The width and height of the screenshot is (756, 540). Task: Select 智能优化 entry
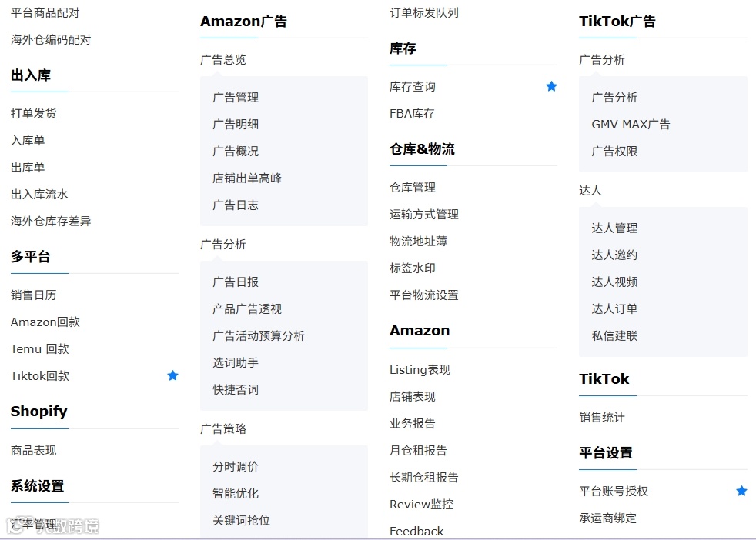[236, 493]
